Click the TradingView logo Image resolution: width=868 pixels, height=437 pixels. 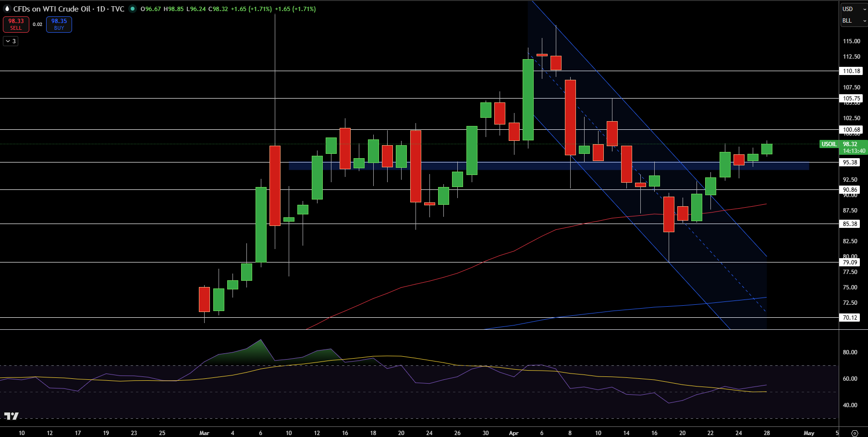[x=12, y=416]
